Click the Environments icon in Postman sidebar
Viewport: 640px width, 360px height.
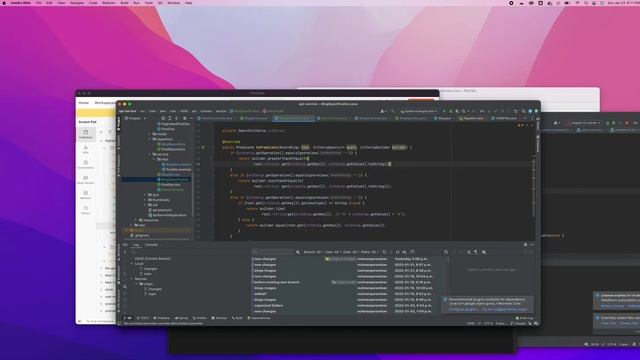pos(86,164)
